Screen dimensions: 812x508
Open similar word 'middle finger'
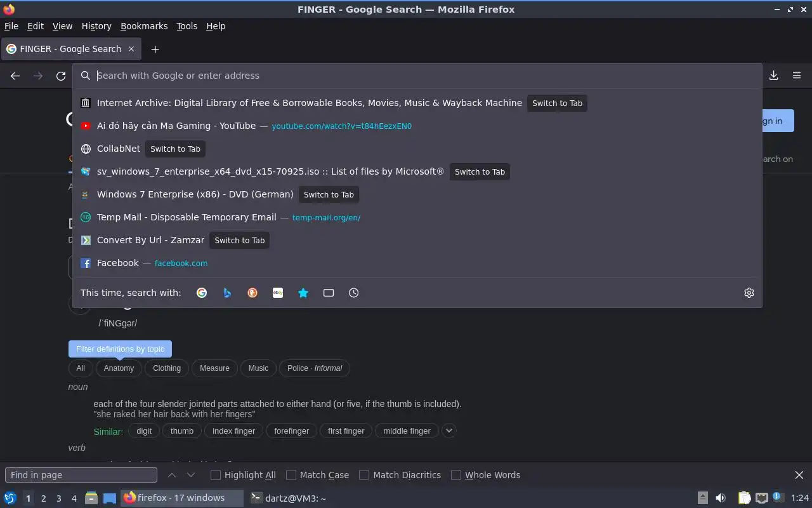pyautogui.click(x=407, y=431)
